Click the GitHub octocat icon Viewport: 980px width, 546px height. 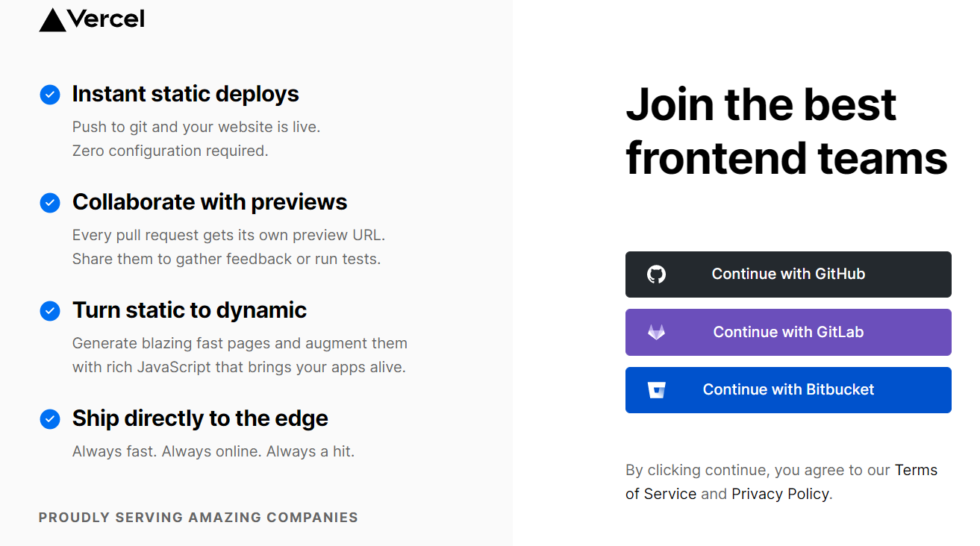(x=656, y=274)
